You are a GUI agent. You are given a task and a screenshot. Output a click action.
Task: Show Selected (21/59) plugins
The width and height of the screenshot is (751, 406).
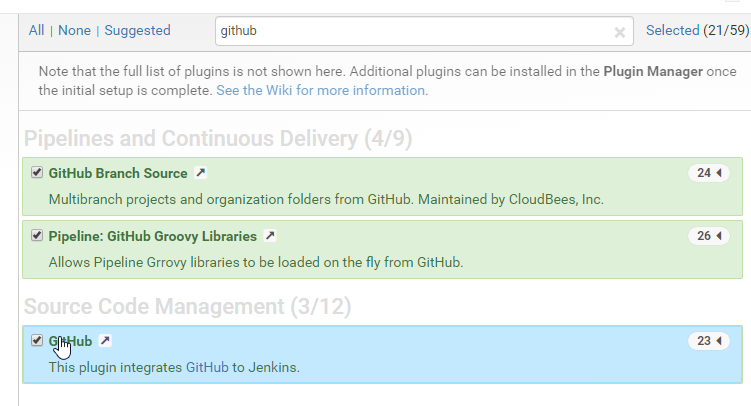(x=697, y=30)
